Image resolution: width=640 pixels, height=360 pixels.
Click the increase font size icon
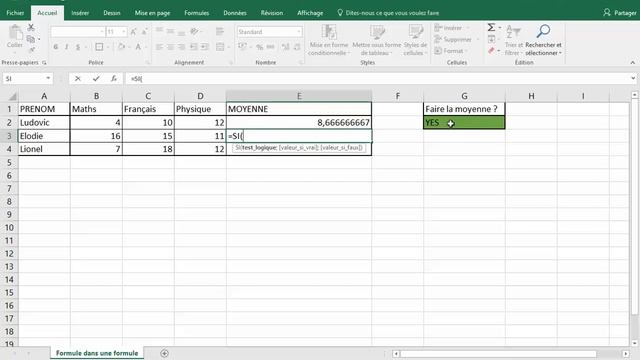point(133,32)
